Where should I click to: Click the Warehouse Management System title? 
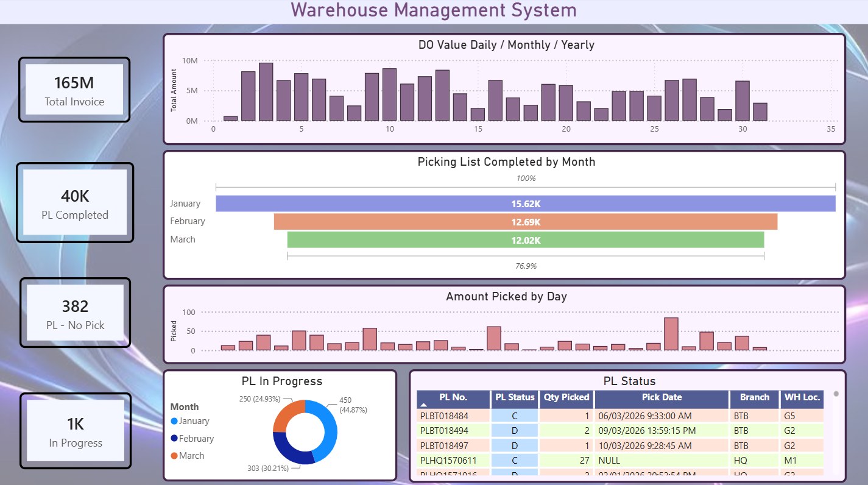pos(434,10)
